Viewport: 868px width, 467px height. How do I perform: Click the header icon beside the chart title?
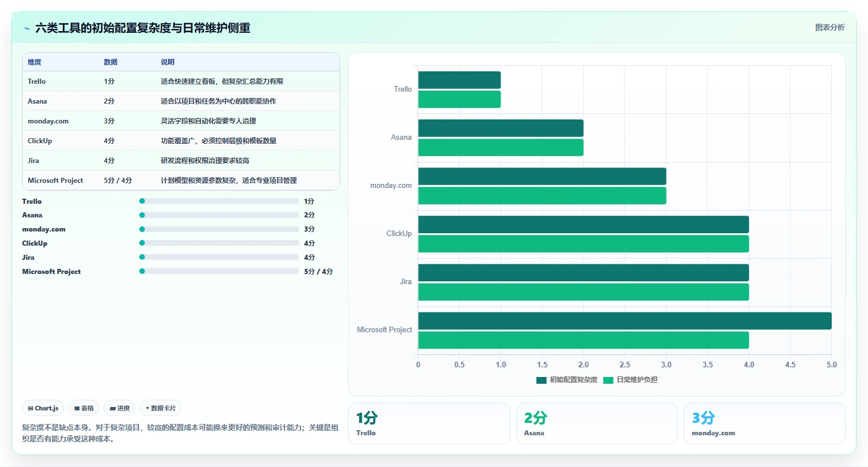click(27, 28)
